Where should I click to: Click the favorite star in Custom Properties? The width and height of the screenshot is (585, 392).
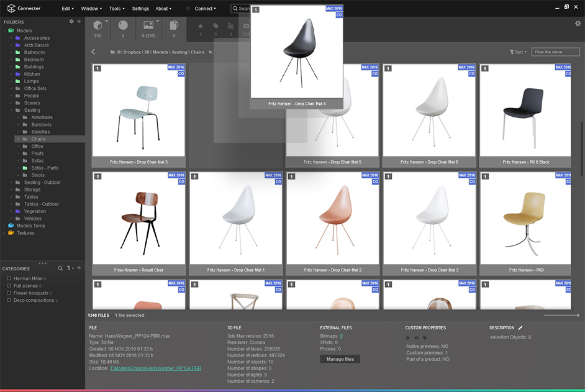pos(408,338)
